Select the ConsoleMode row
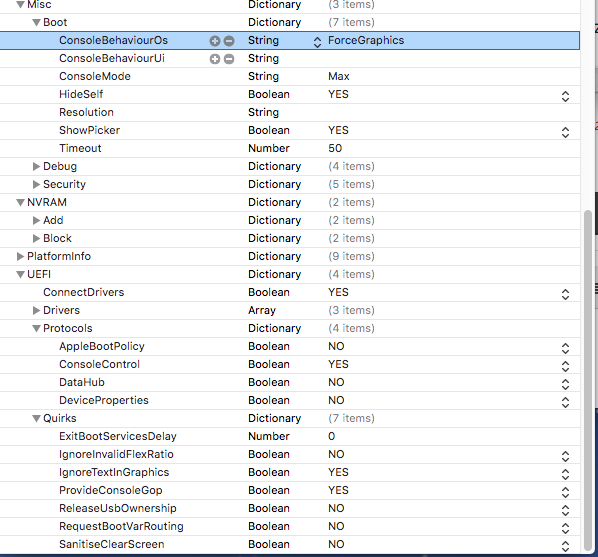Screen dimensions: 598x557 pos(290,77)
